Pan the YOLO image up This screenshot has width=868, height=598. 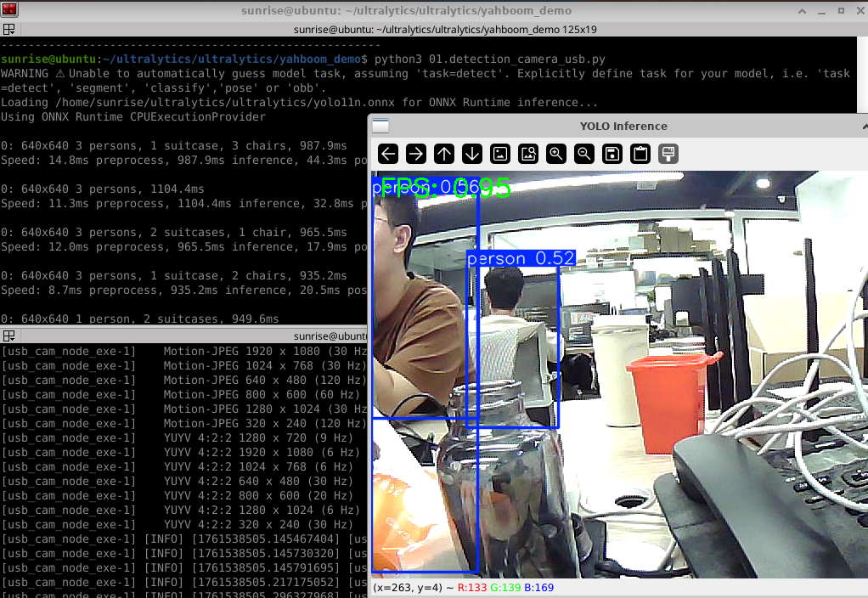point(444,154)
